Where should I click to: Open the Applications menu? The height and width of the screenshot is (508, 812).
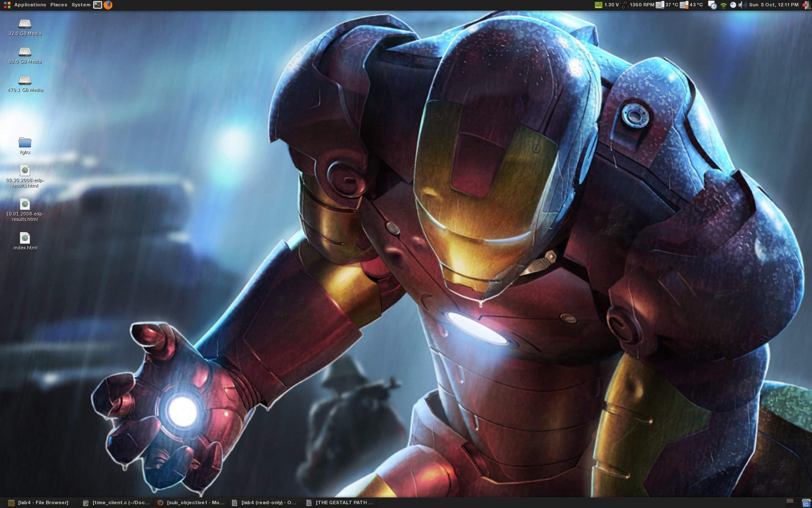[x=30, y=5]
